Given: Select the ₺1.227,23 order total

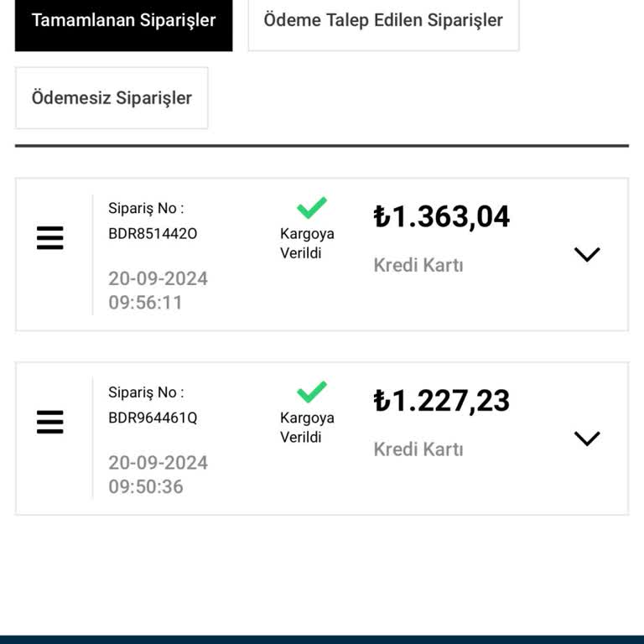Looking at the screenshot, I should pos(442,400).
